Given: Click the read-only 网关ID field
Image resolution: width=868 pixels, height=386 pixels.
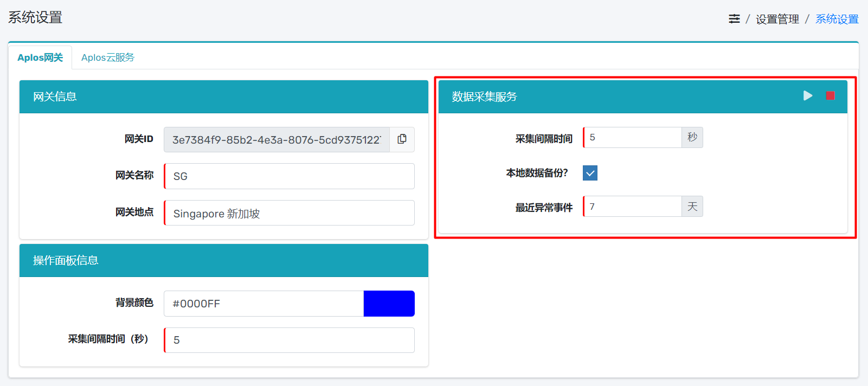Looking at the screenshot, I should coord(277,140).
